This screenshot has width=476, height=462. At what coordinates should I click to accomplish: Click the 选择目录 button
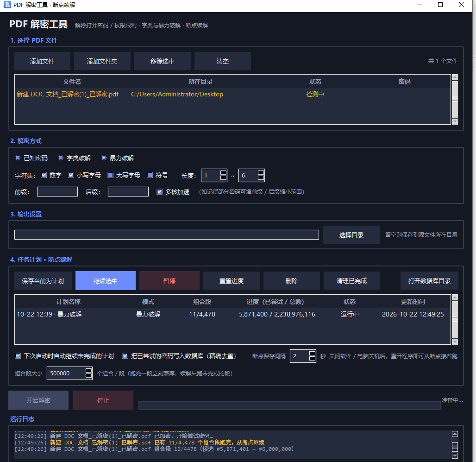(x=351, y=235)
